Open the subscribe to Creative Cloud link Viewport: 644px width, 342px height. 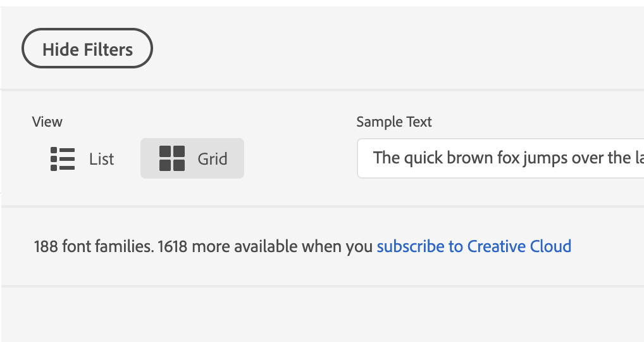(x=474, y=246)
